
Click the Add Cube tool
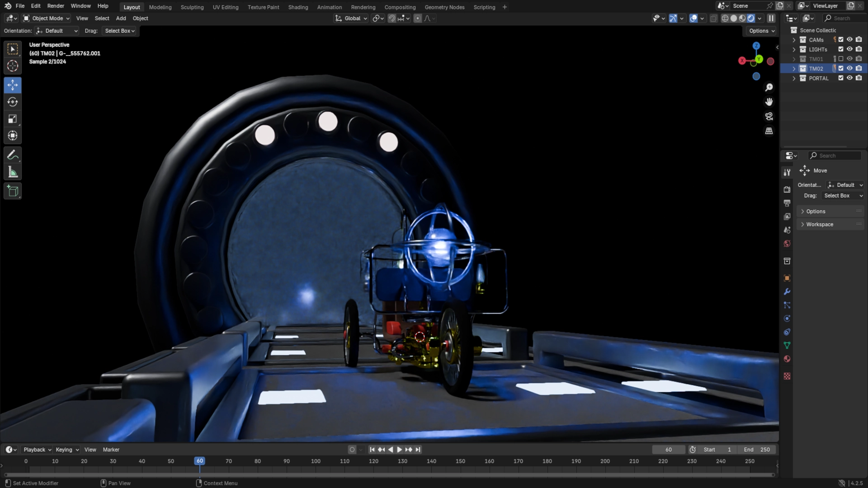(x=13, y=191)
